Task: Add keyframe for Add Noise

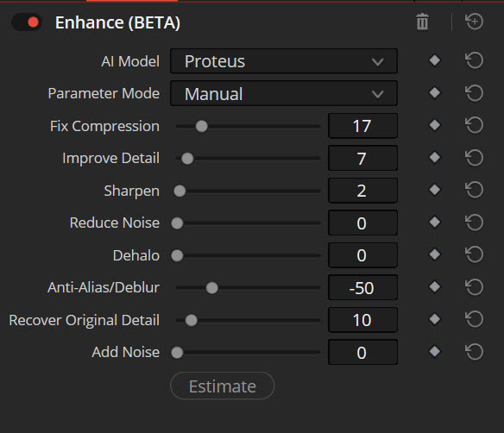Action: (435, 351)
